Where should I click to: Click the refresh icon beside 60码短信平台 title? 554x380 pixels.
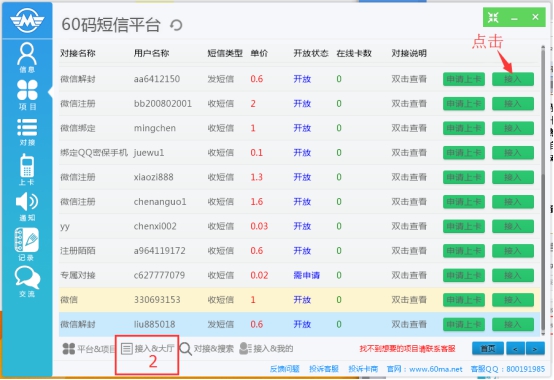tap(176, 25)
